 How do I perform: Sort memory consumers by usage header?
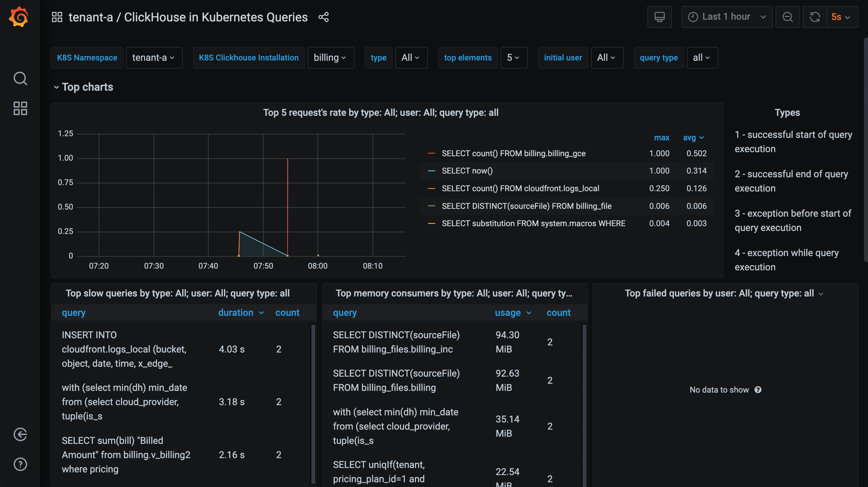tap(513, 313)
